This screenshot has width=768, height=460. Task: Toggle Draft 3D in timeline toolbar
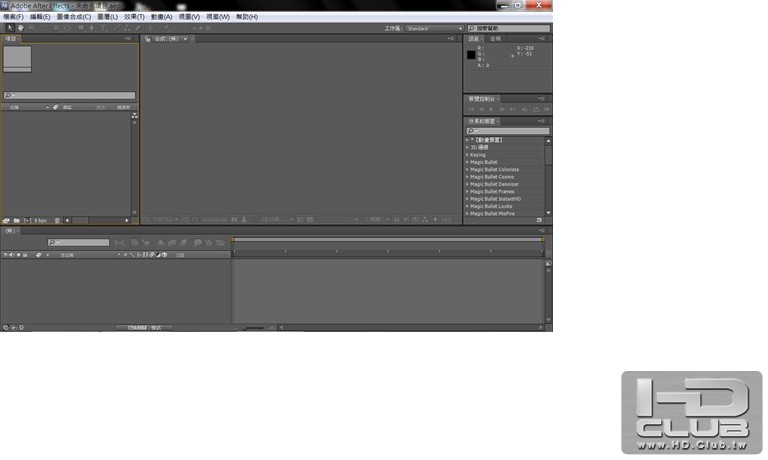[x=146, y=242]
